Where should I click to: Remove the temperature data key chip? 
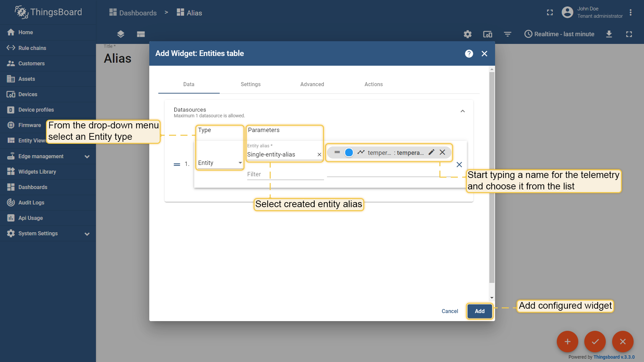click(442, 152)
